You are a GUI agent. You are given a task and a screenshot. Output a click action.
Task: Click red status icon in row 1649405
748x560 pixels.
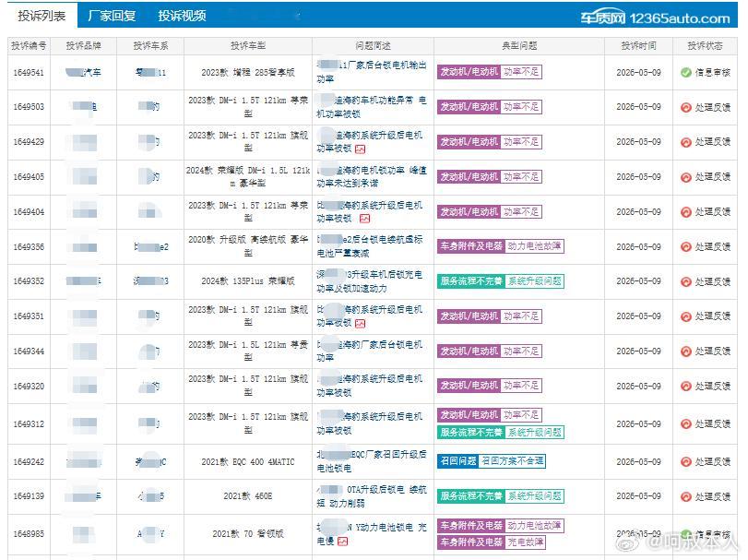tap(686, 177)
